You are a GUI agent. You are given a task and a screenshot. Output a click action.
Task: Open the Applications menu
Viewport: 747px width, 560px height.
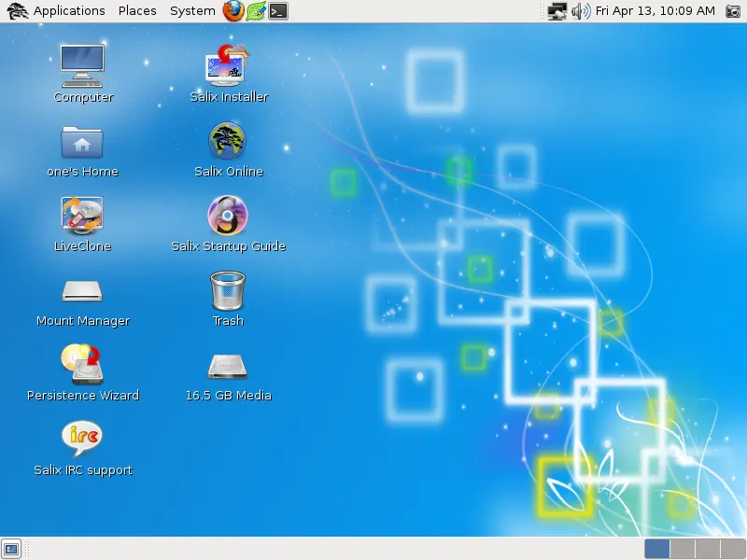coord(69,11)
